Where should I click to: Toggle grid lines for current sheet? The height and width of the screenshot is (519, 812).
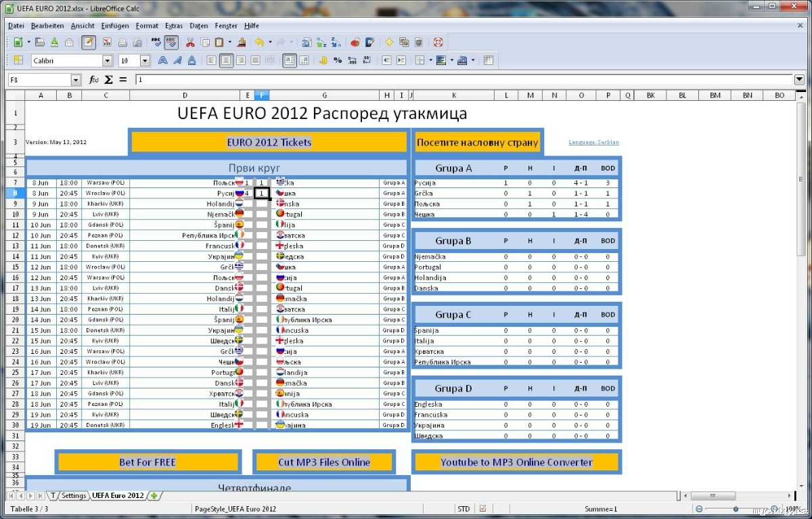tap(488, 60)
